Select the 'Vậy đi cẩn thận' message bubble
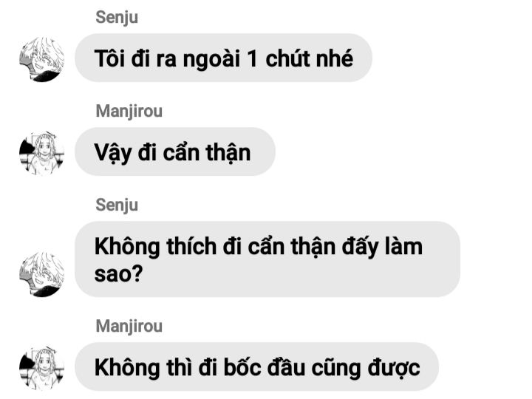The image size is (532, 399). (174, 151)
